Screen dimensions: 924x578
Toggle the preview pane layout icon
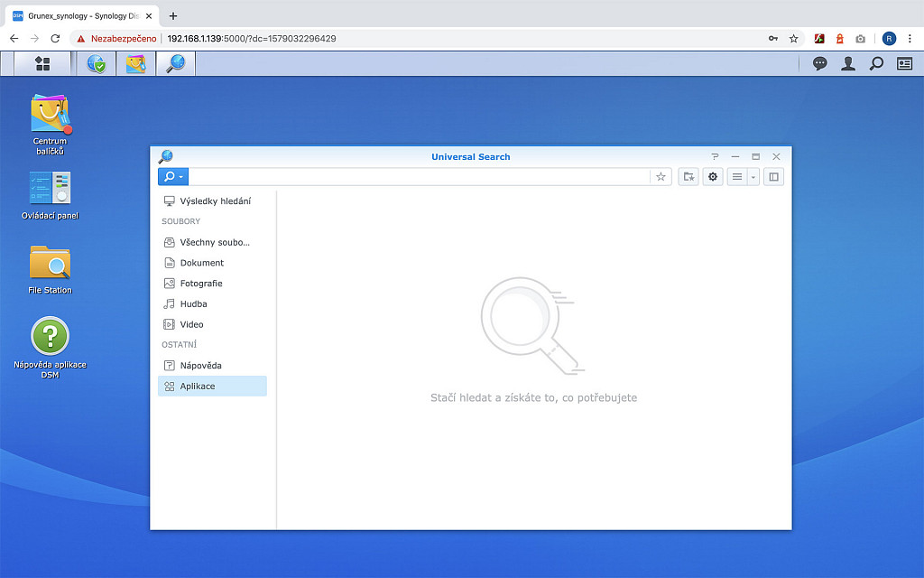pos(773,176)
